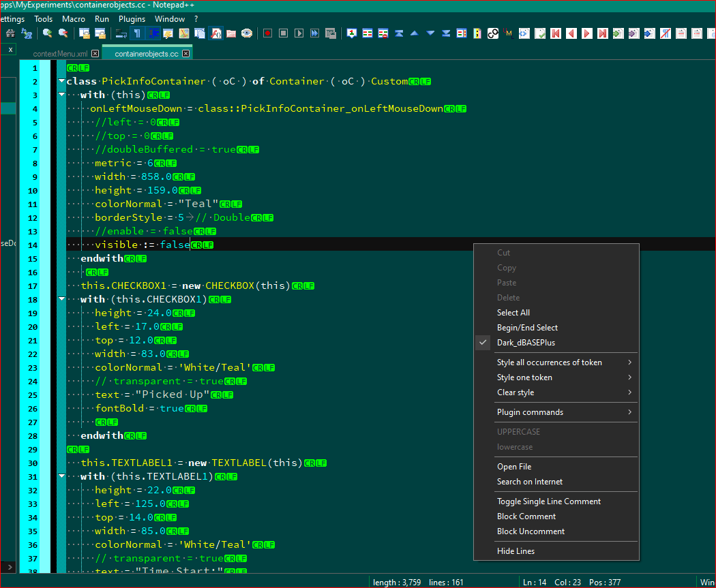
Task: Start recording a macro with the red circle icon
Action: click(267, 32)
